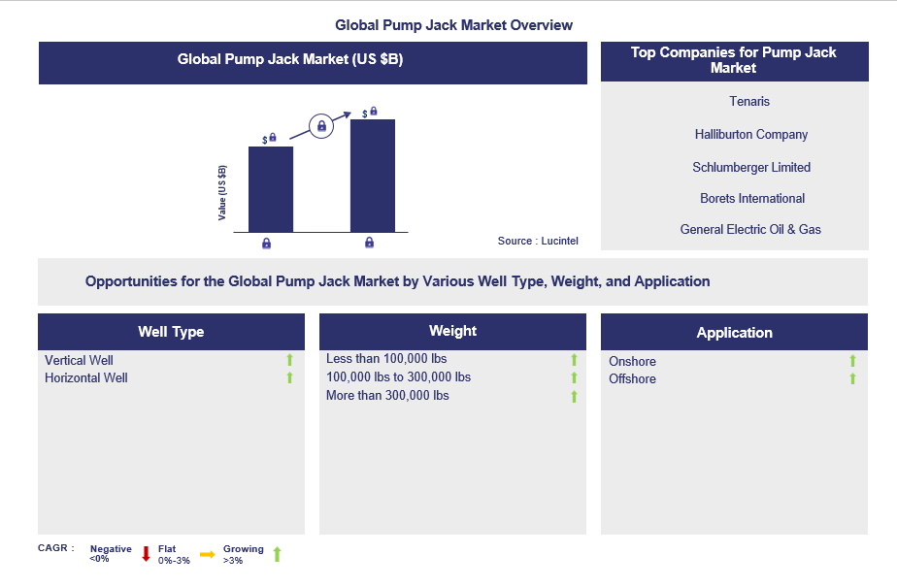The width and height of the screenshot is (897, 588).
Task: Select the lock icon above the right bar
Action: click(x=372, y=110)
